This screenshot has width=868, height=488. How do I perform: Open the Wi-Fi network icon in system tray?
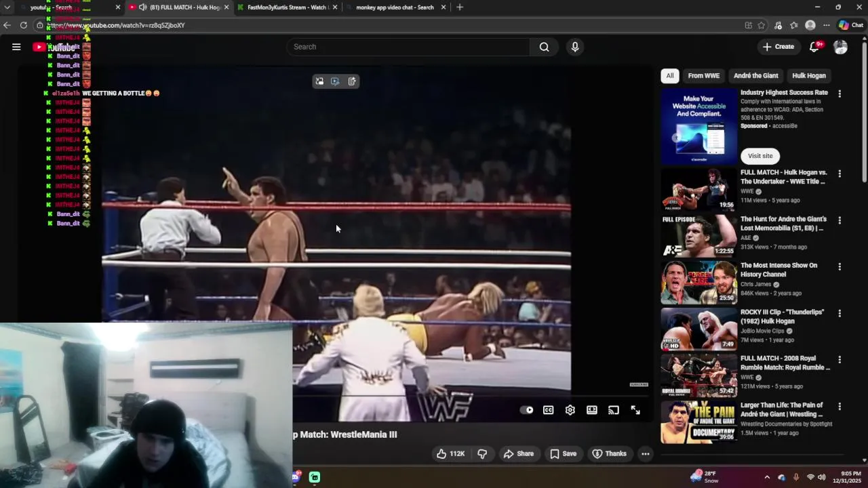(810, 477)
